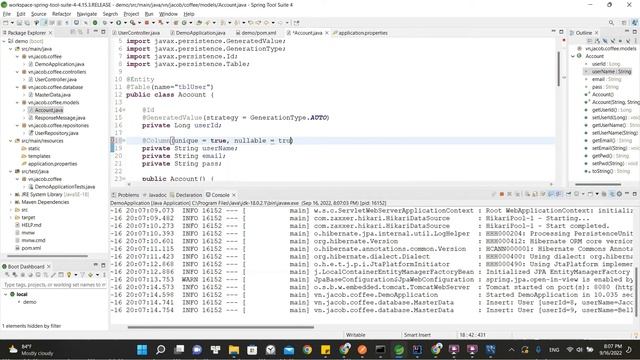
Task: Click the editor vertical scrollbar
Action: click(558, 69)
